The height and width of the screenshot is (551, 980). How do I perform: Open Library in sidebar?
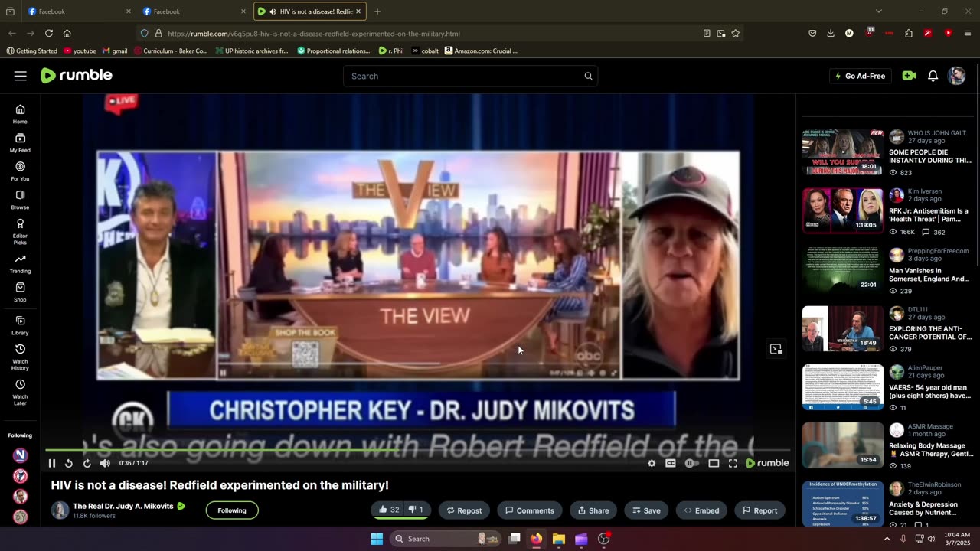(x=20, y=325)
